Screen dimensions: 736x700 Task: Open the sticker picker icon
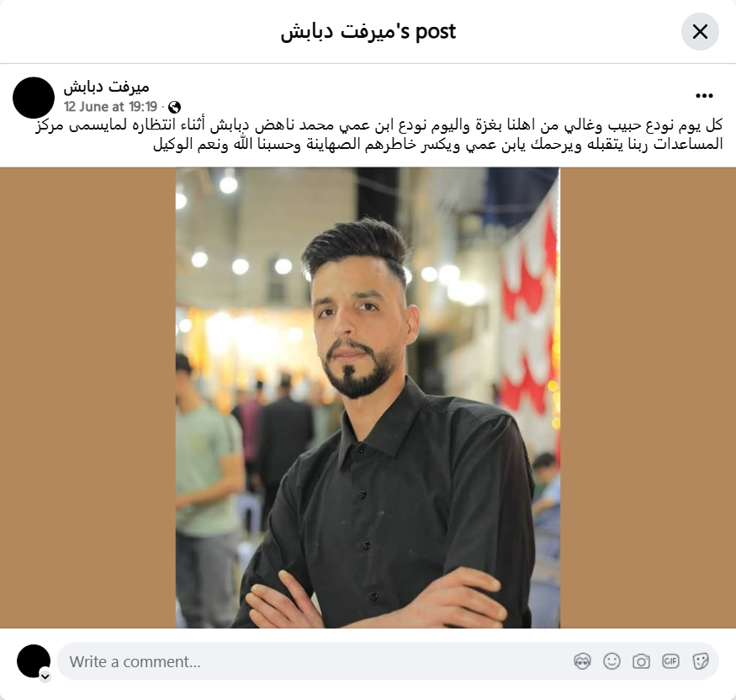[x=700, y=661]
